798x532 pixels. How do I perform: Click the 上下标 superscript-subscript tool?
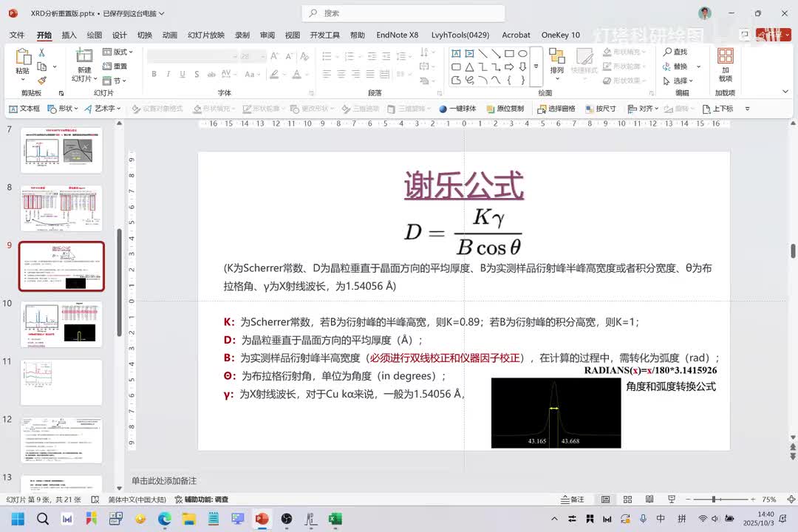pyautogui.click(x=718, y=109)
